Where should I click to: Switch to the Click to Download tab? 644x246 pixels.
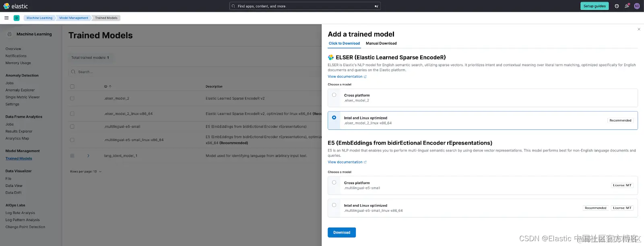344,43
